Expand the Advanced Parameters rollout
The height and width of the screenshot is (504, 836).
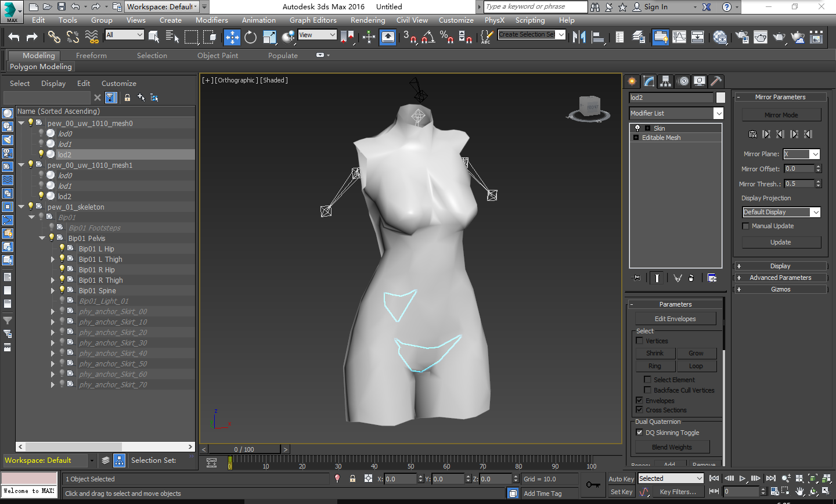tap(780, 278)
